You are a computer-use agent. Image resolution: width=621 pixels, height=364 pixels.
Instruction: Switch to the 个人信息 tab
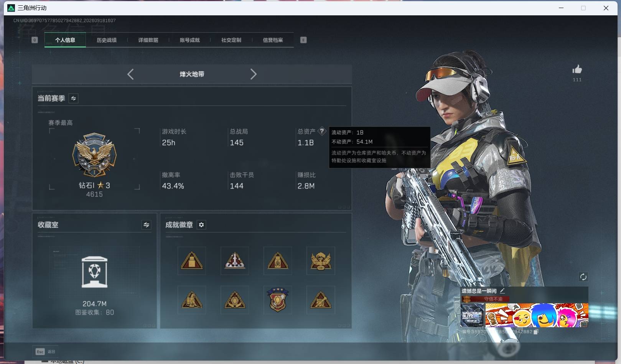pyautogui.click(x=65, y=40)
